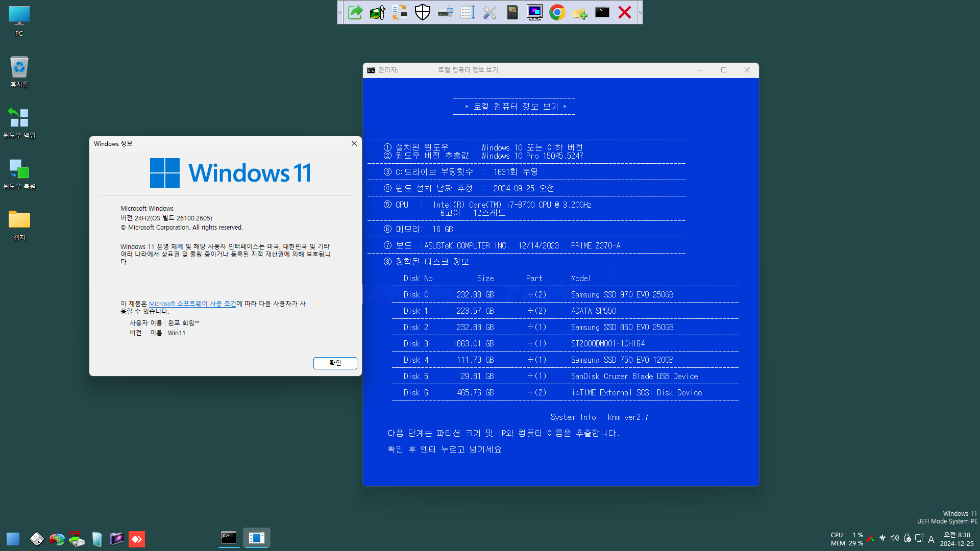Click the drive with padlock icon in the dock

(x=445, y=12)
